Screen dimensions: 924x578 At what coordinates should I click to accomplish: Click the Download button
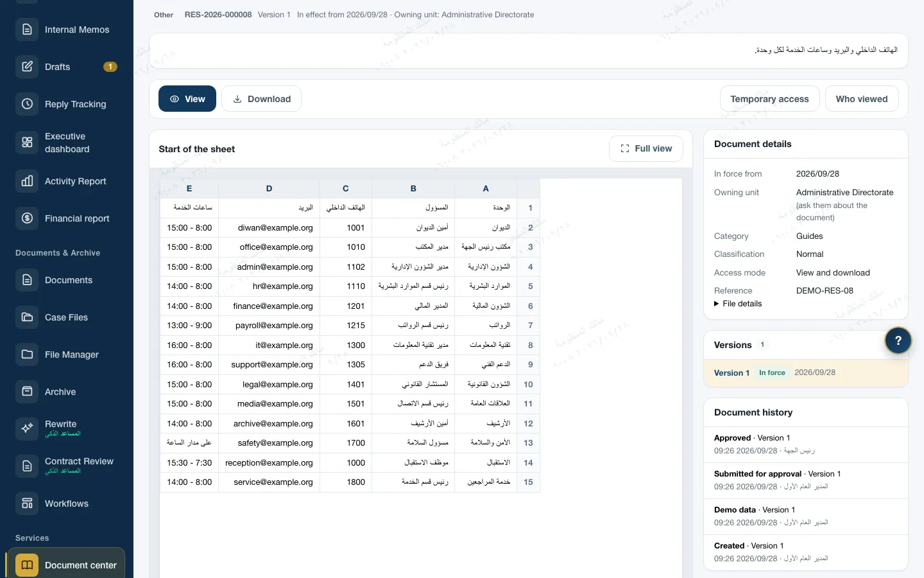click(261, 99)
